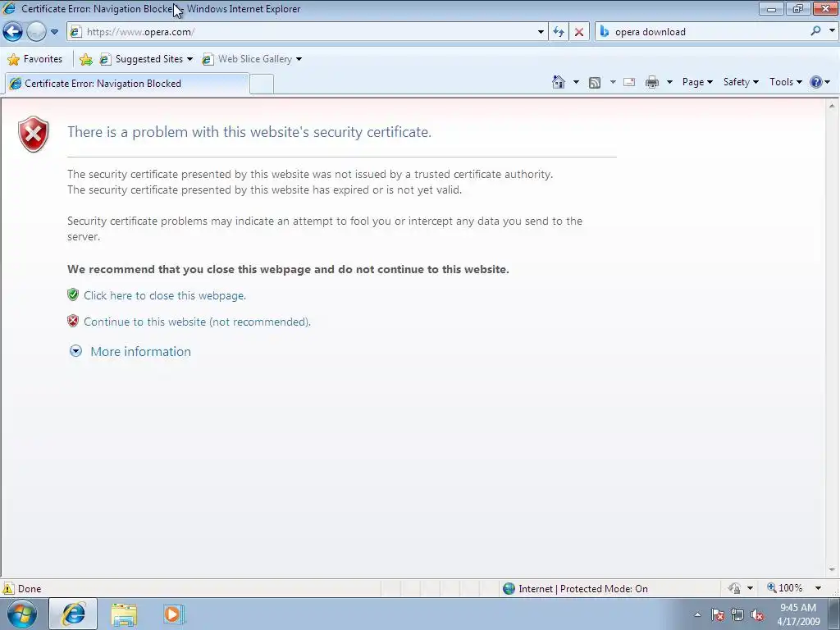Expand the address bar autocomplete dropdown

541,32
